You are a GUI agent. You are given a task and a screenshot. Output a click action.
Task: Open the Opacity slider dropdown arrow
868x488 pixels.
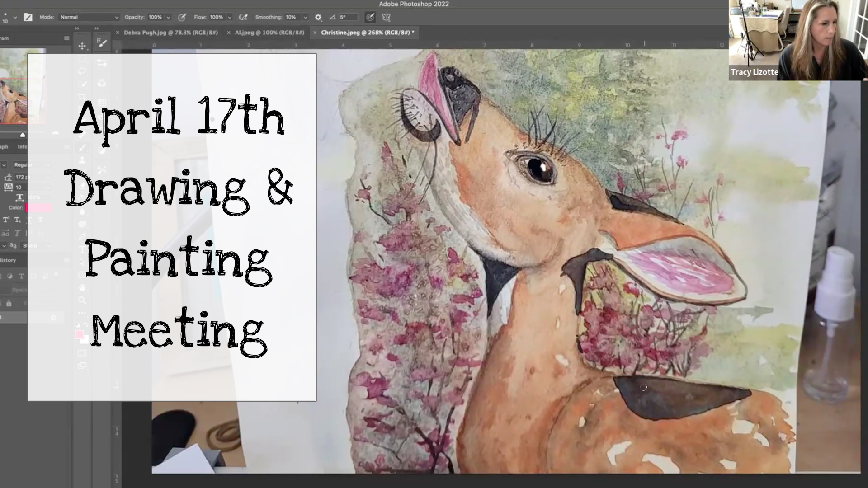coord(169,17)
